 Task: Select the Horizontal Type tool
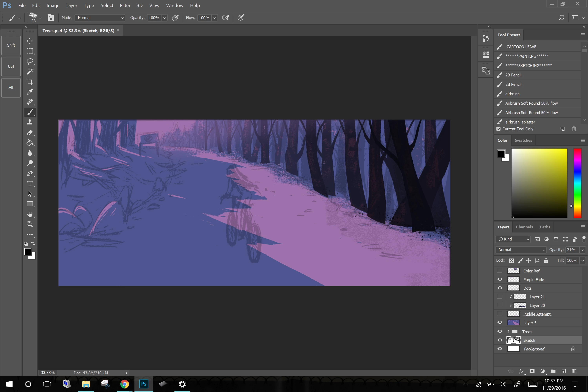[30, 183]
